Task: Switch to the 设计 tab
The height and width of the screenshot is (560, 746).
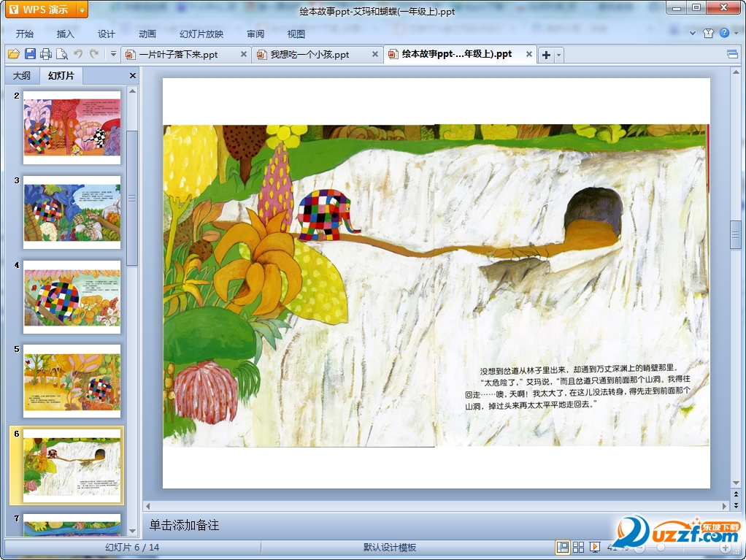Action: point(107,34)
